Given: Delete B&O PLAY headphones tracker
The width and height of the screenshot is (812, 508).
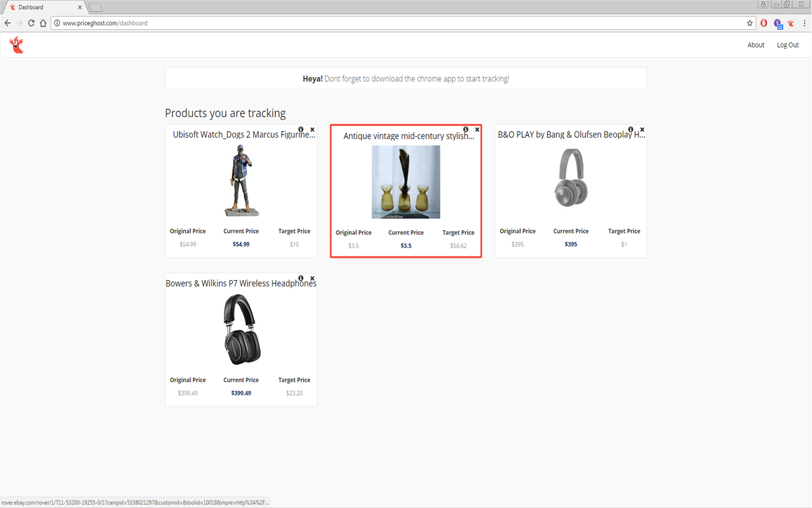Looking at the screenshot, I should point(642,130).
